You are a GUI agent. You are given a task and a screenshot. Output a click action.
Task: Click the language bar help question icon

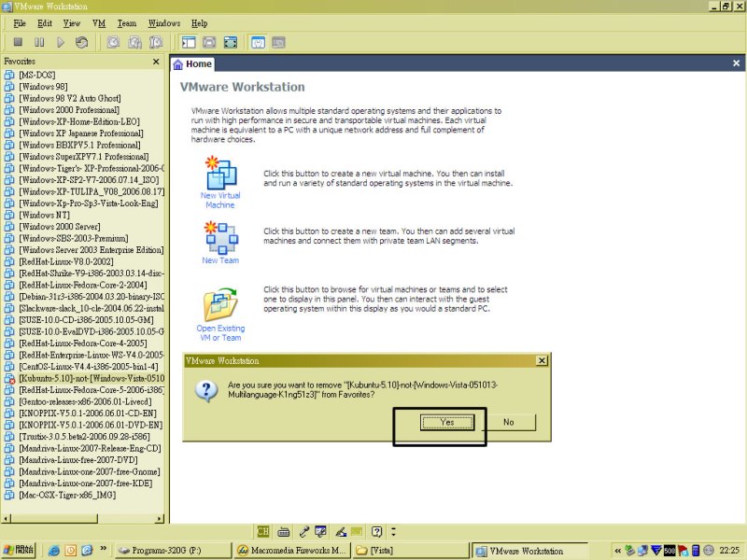click(x=377, y=531)
